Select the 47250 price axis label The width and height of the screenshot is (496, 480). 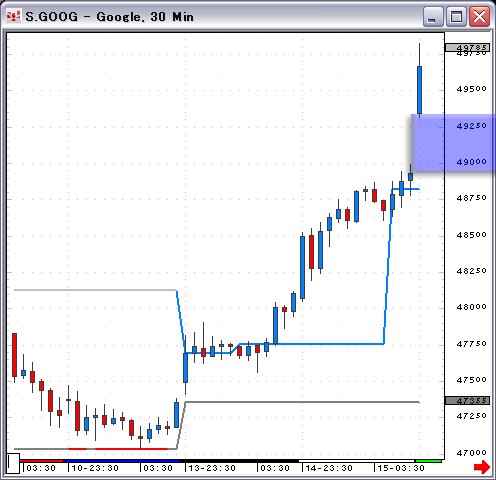pyautogui.click(x=471, y=416)
